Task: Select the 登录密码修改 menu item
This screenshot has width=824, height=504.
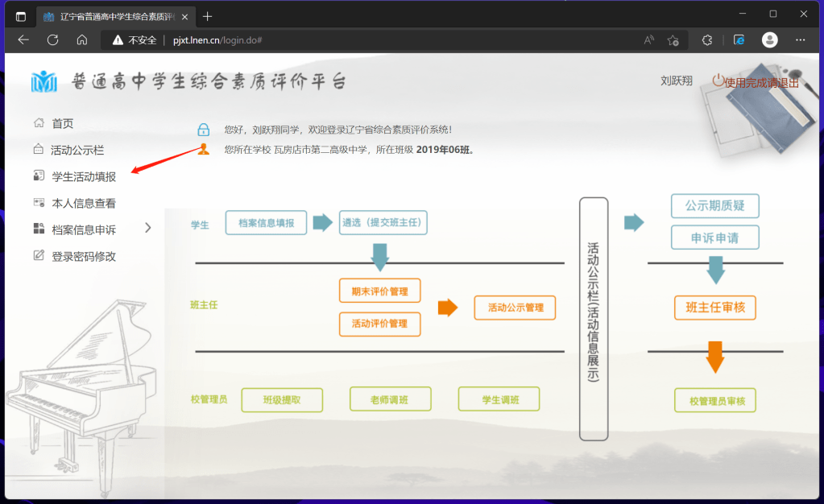Action: pos(84,257)
